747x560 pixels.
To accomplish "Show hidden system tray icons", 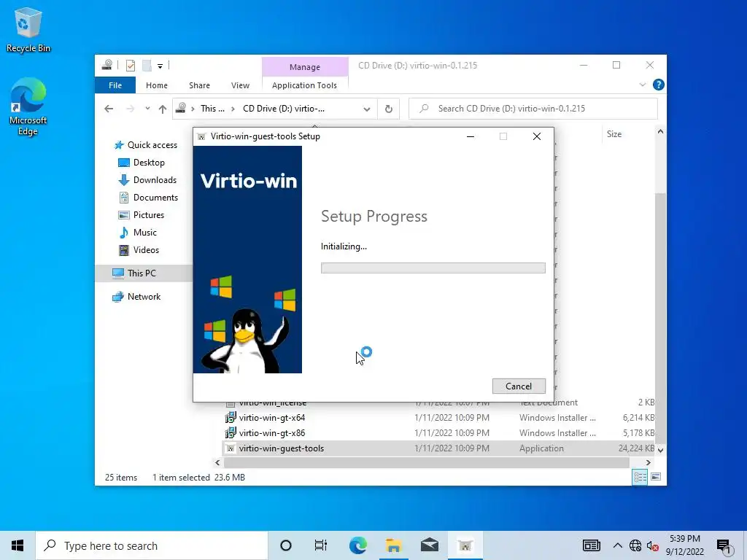I will coord(617,545).
